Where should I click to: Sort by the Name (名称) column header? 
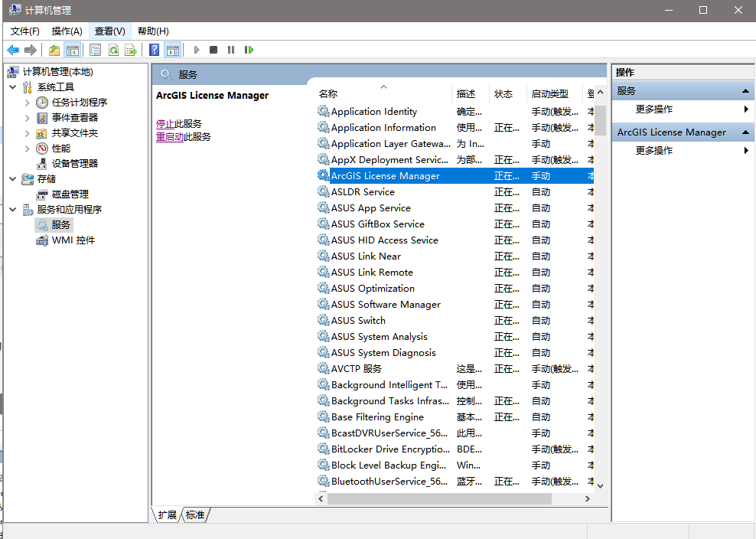384,94
